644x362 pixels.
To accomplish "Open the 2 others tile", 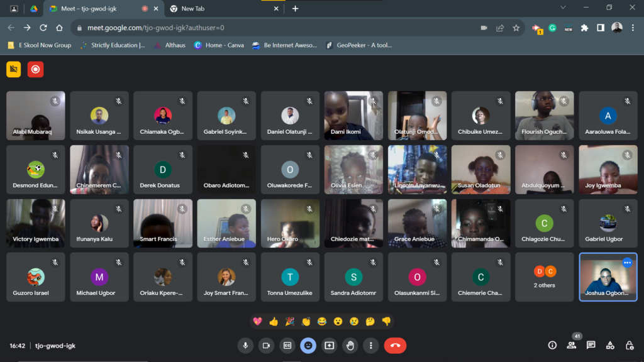I will (x=544, y=277).
